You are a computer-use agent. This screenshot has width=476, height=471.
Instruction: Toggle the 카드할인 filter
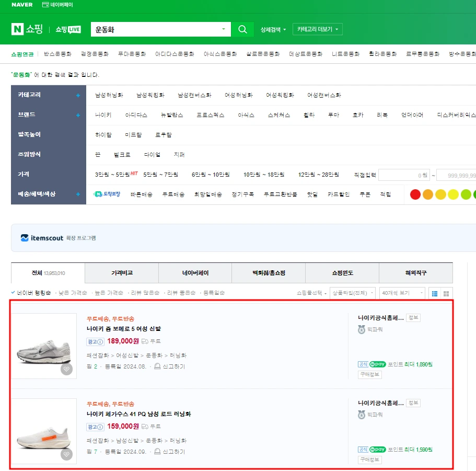point(339,194)
